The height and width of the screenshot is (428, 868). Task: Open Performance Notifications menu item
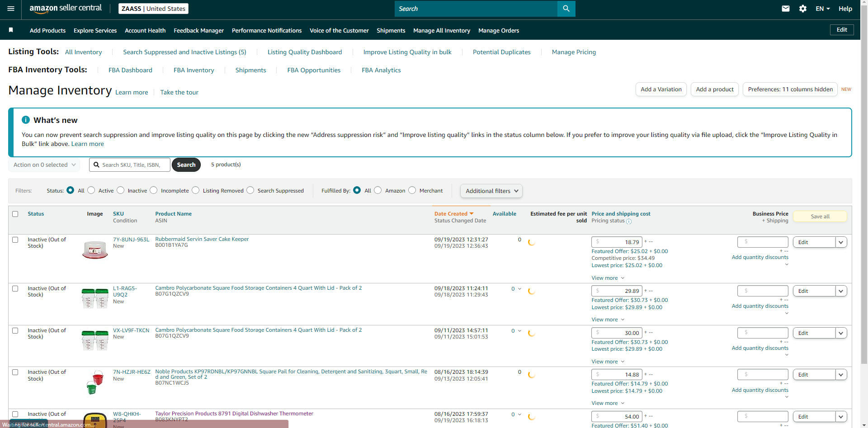click(x=267, y=31)
